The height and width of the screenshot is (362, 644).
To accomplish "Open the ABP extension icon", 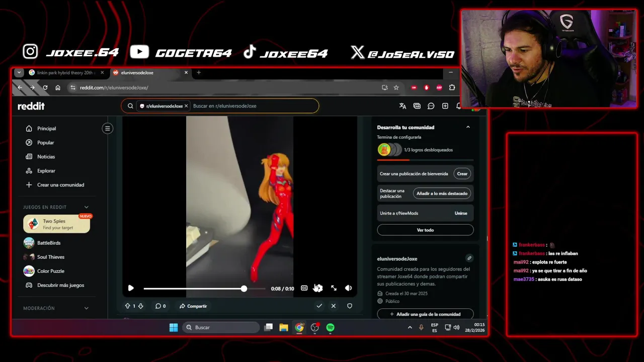I will 439,87.
